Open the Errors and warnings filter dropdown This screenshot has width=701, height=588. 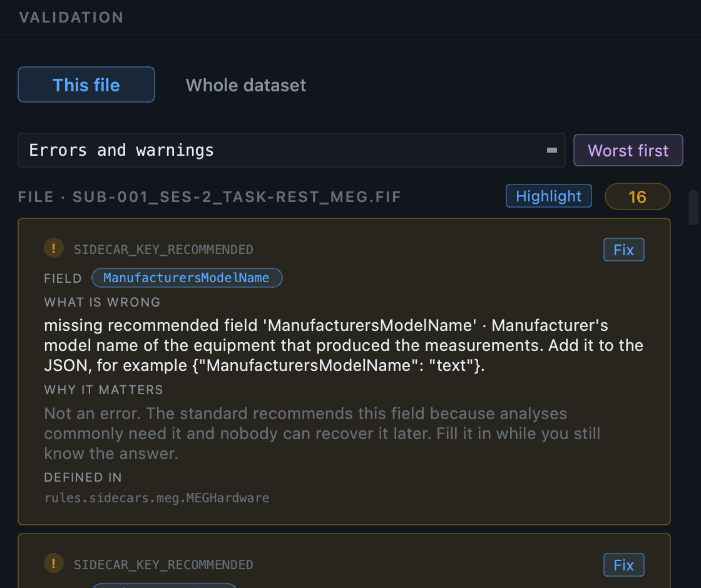pyautogui.click(x=292, y=150)
